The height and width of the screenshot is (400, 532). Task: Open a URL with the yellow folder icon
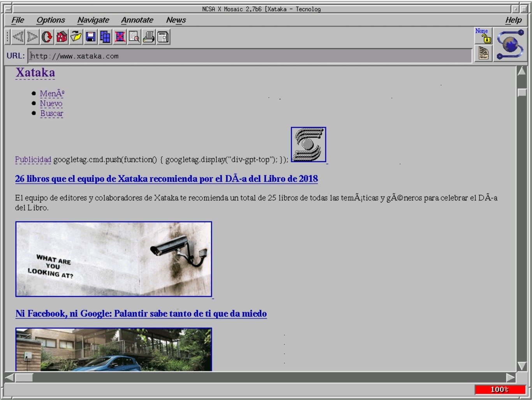coord(76,37)
